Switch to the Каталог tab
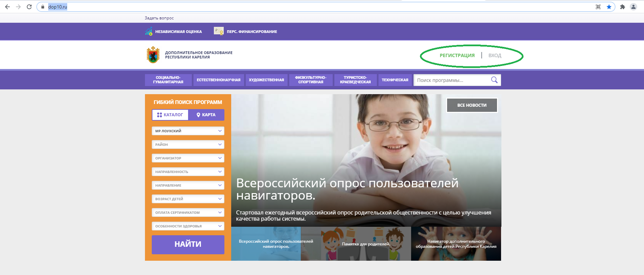Image resolution: width=644 pixels, height=275 pixels. pos(170,115)
